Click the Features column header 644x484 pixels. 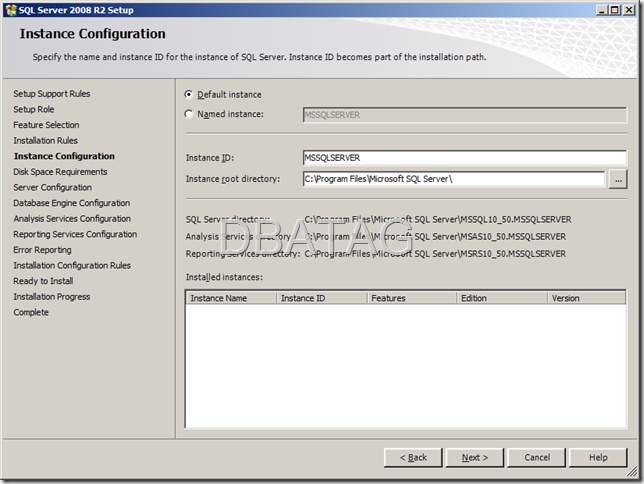(412, 298)
